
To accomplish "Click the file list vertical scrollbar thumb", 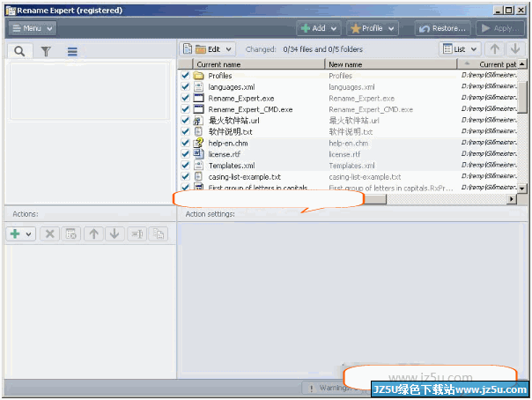I will 522,97.
